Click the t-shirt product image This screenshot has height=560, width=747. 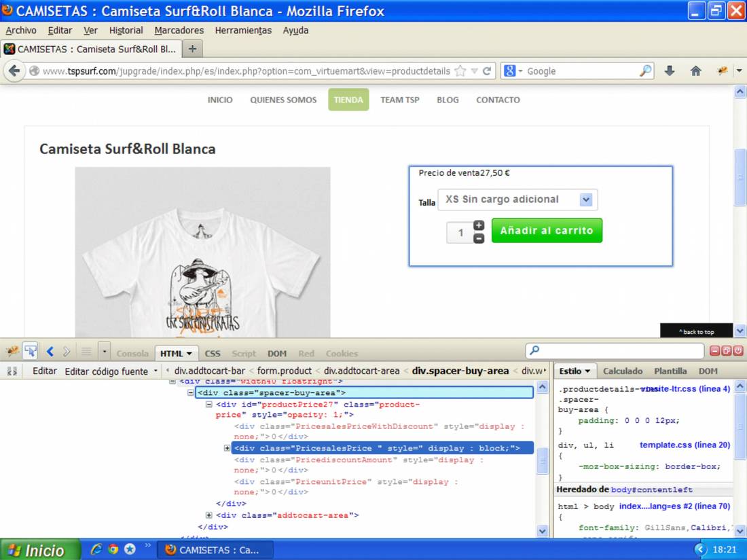202,252
